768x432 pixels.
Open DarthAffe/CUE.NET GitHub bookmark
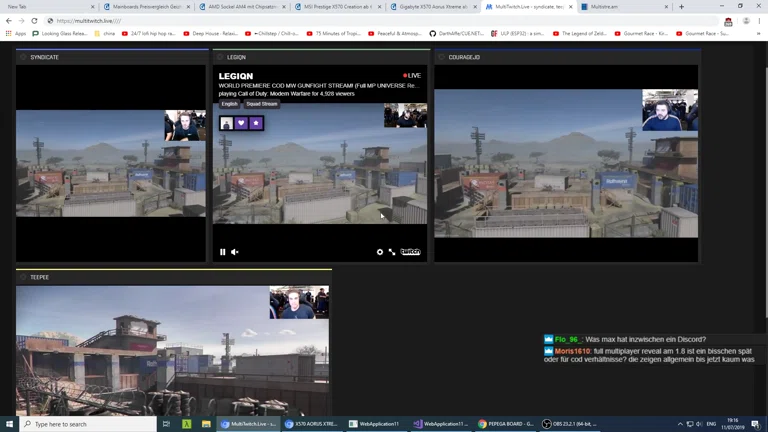(x=457, y=34)
